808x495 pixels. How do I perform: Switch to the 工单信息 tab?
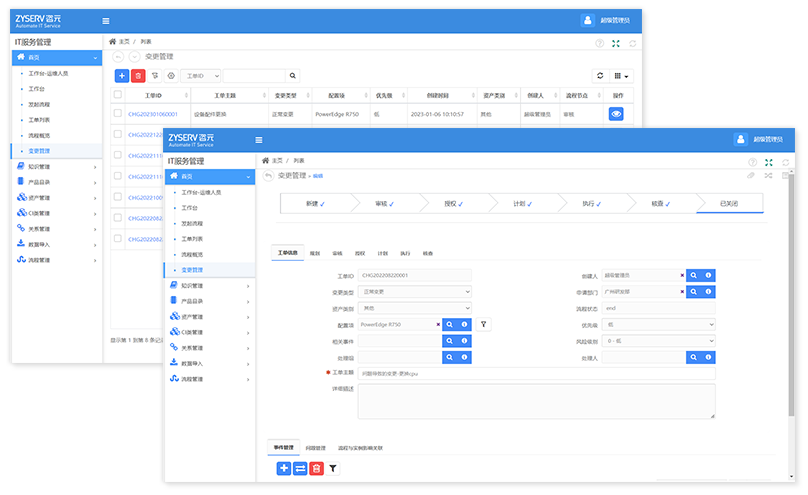tap(288, 253)
